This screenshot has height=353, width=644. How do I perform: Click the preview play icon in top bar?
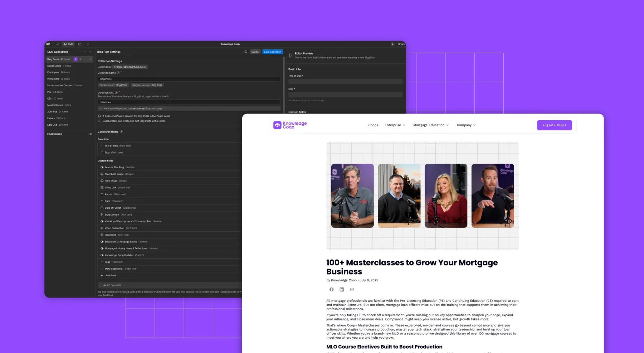88,44
